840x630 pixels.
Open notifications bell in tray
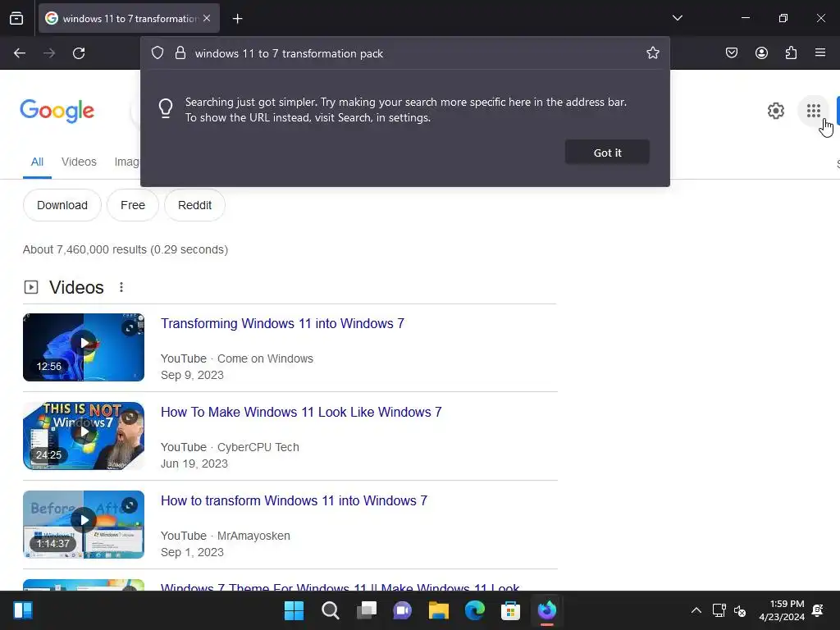pos(818,610)
